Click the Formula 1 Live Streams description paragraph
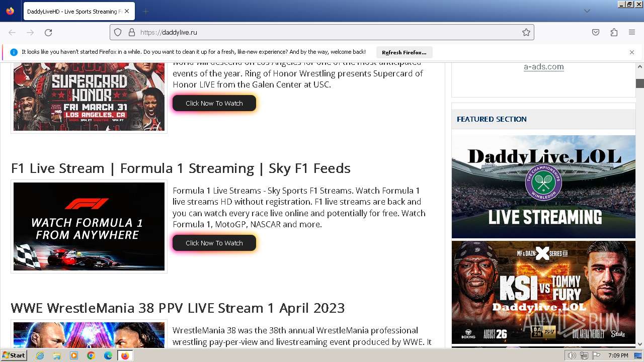 [299, 207]
